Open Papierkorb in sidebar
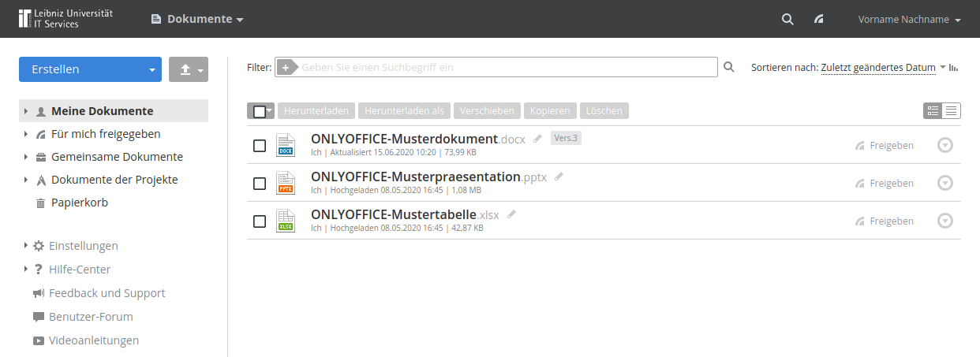Screen dimensions: 980x357 click(x=80, y=203)
